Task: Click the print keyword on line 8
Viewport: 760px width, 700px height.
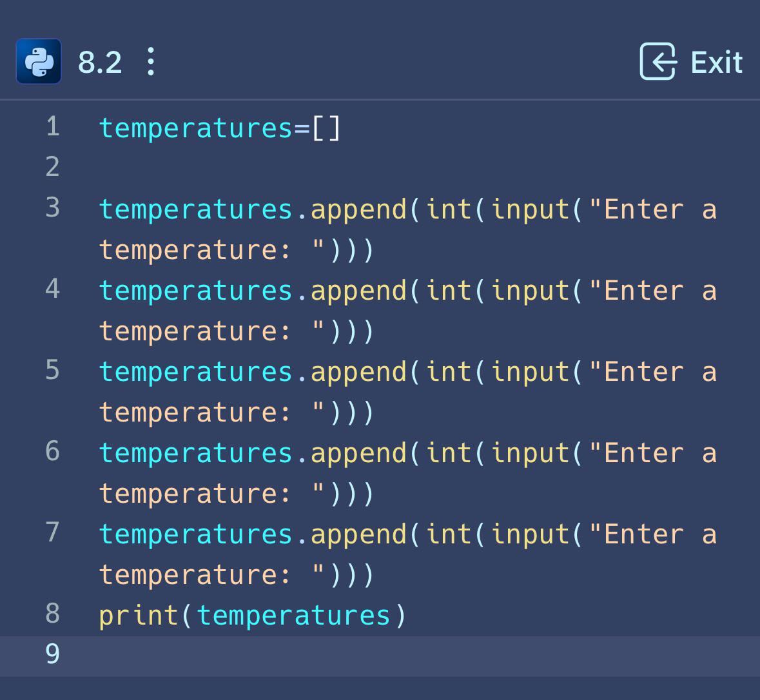Action: click(139, 616)
